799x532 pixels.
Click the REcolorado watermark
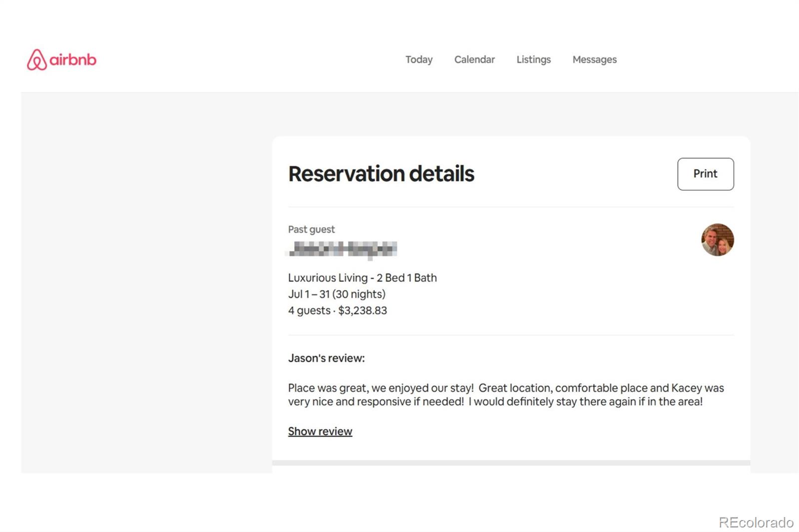tap(756, 522)
